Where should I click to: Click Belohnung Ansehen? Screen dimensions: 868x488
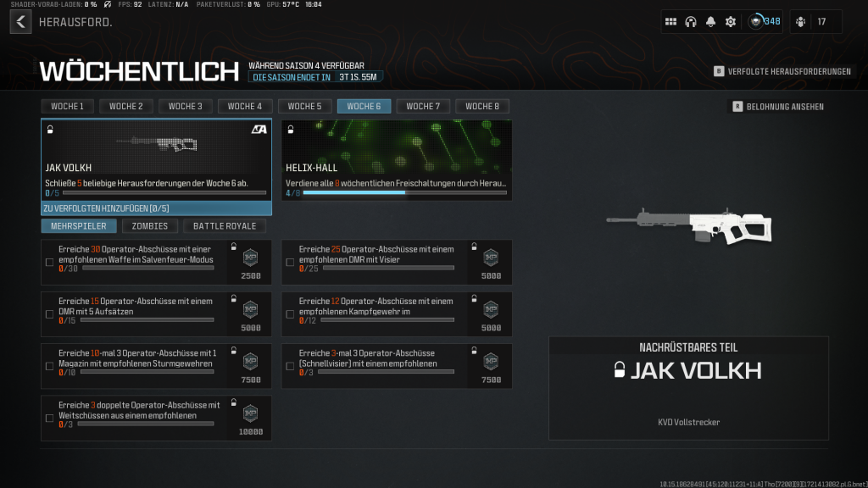point(778,107)
